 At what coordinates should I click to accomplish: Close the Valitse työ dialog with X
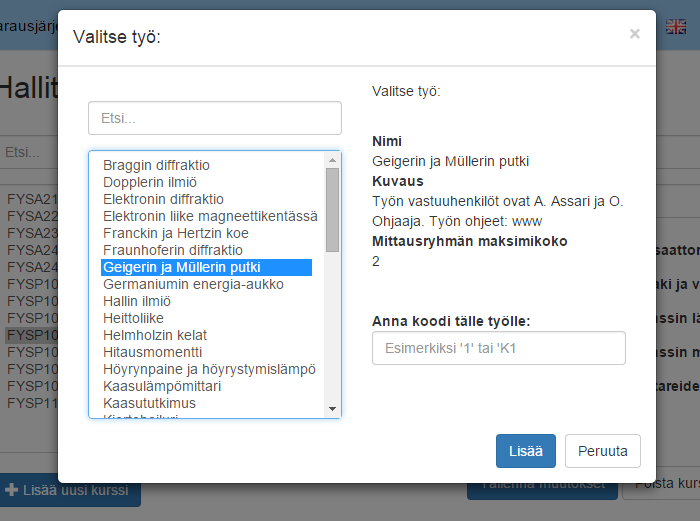(x=634, y=34)
